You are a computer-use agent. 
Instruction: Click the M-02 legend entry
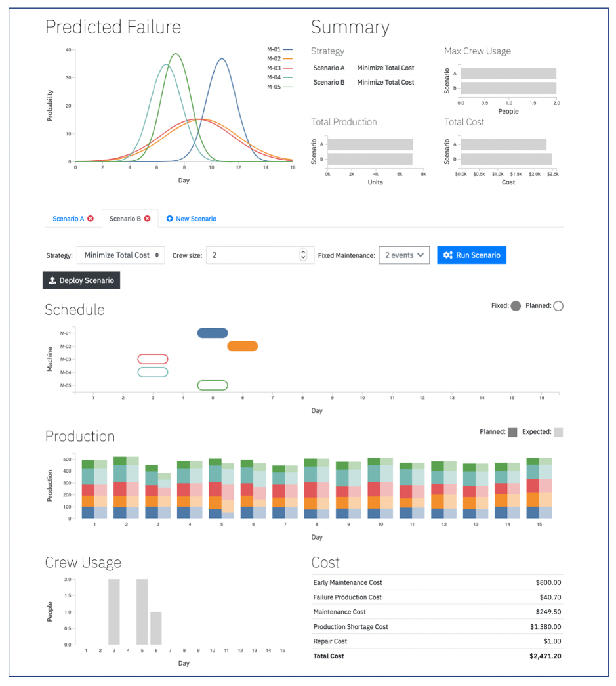click(x=280, y=58)
